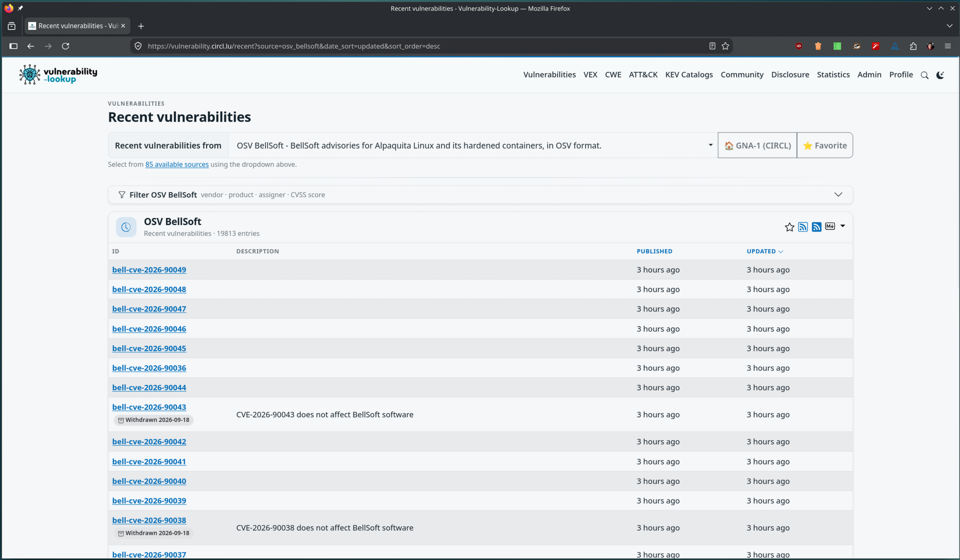Click the Privacy Badger extension icon
This screenshot has width=960, height=560.
point(856,46)
